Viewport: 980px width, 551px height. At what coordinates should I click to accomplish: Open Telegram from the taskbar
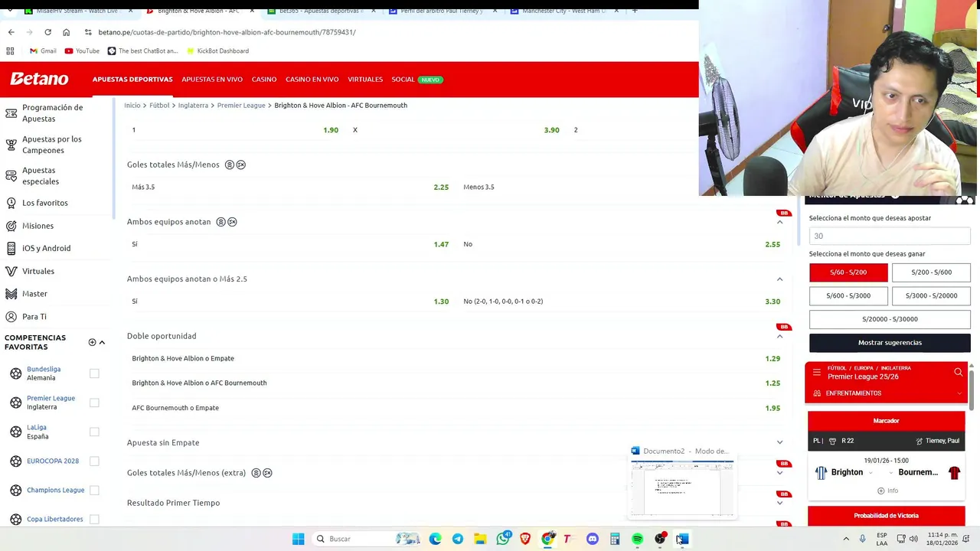tap(458, 539)
